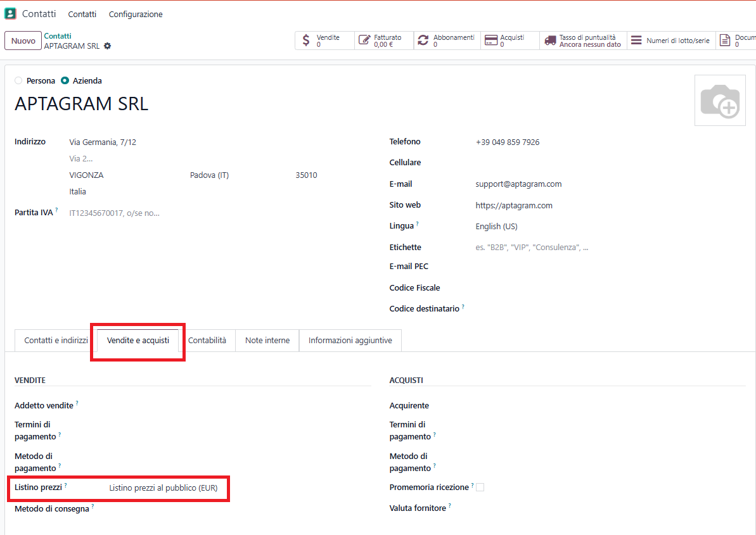Click the E-mail PEC input field
Viewport: 756px width, 535px height.
click(610, 267)
